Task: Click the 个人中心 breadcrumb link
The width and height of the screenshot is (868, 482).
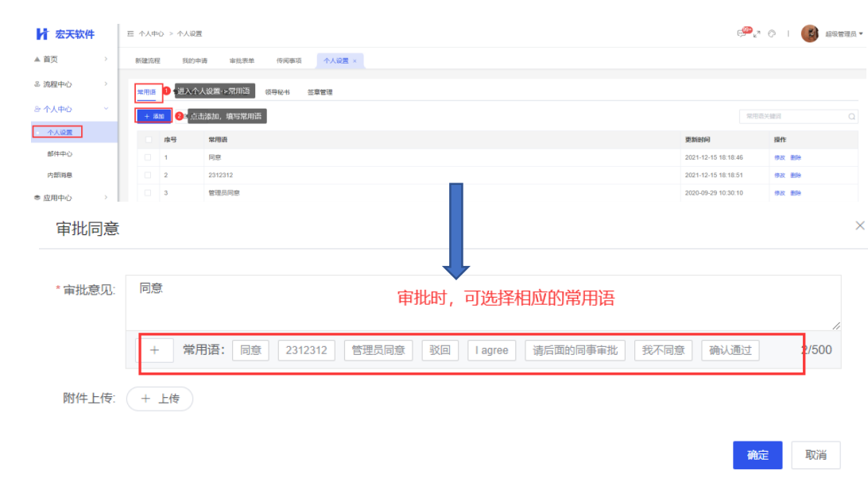Action: (x=151, y=33)
